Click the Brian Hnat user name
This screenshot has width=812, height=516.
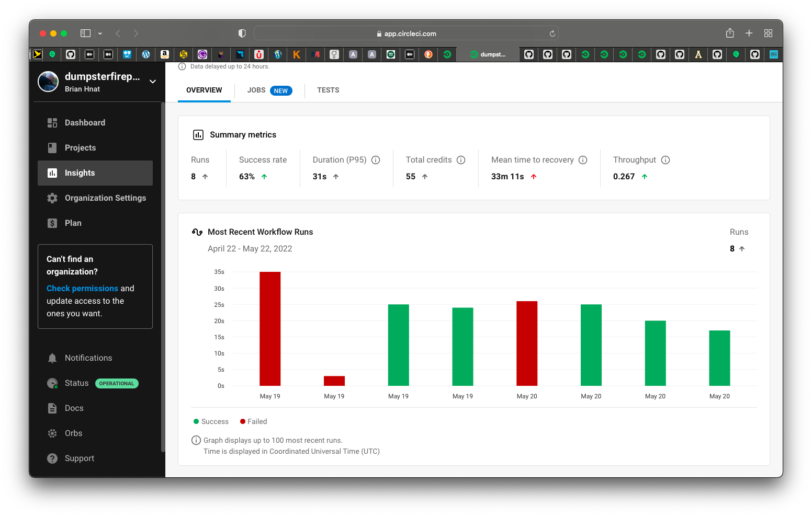pyautogui.click(x=82, y=89)
